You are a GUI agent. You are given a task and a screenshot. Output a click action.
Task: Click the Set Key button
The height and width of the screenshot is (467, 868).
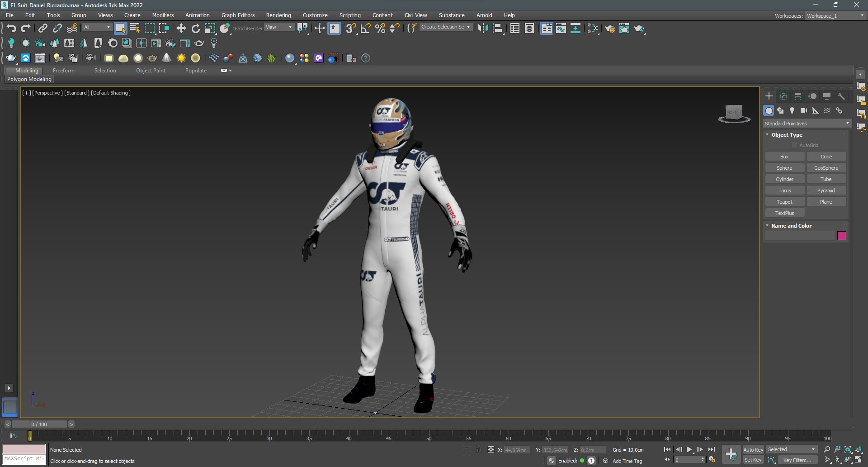coord(753,460)
